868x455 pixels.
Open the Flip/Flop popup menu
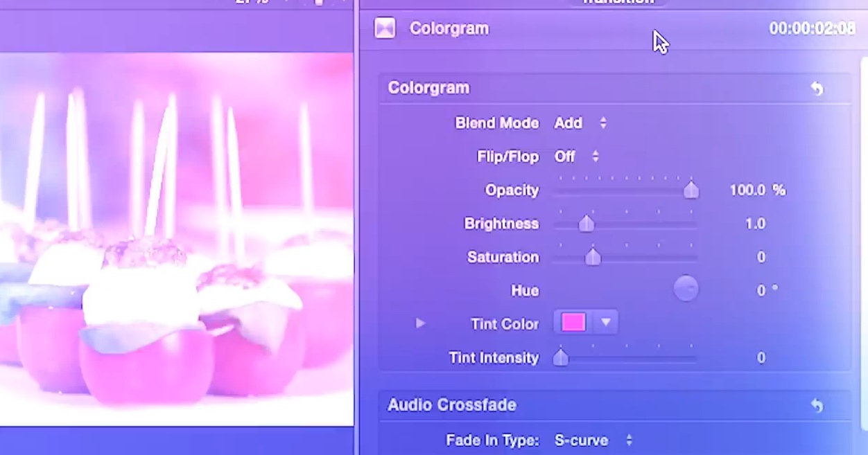click(x=577, y=157)
